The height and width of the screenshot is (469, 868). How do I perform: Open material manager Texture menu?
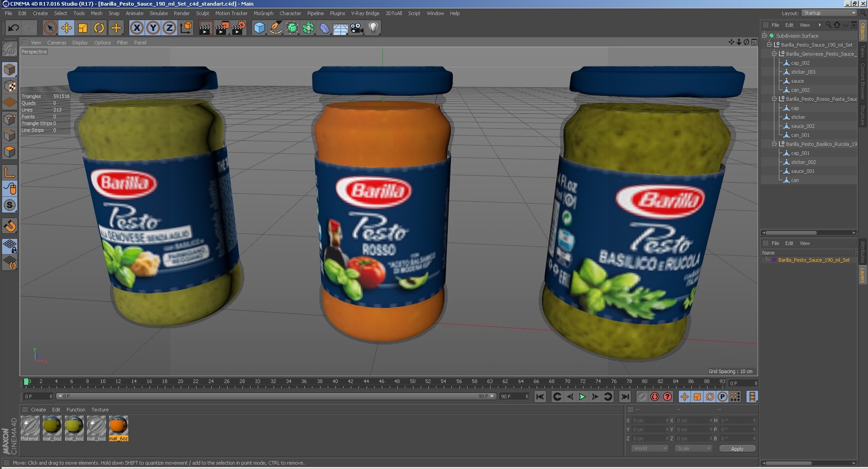coord(100,410)
